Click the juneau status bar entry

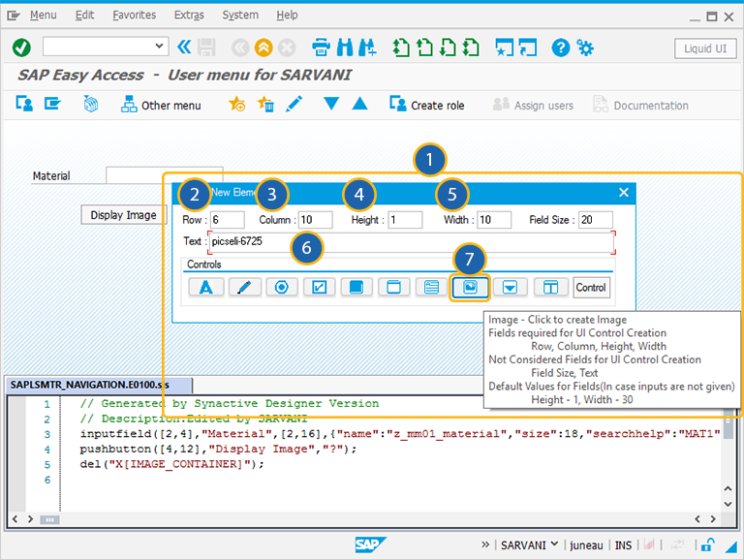pos(586,545)
